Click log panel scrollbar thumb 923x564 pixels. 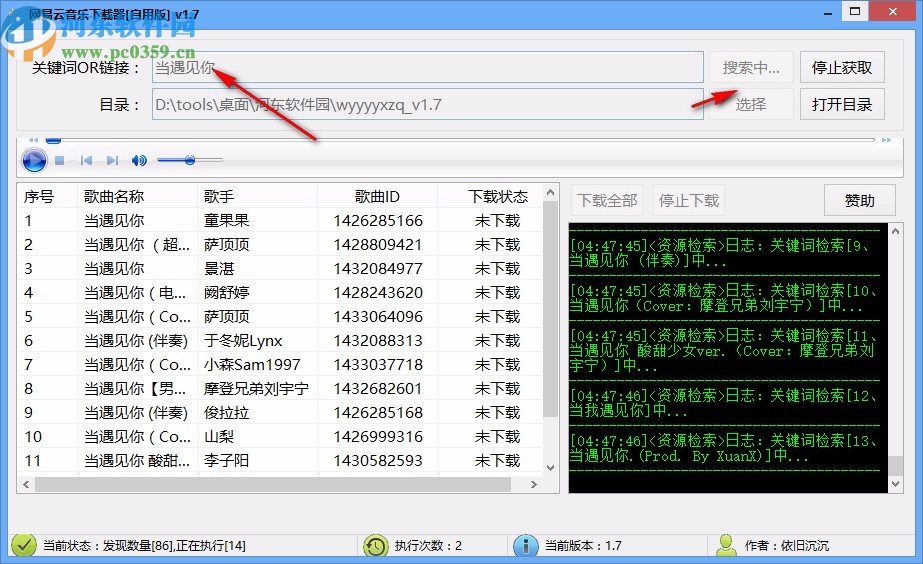click(x=895, y=466)
